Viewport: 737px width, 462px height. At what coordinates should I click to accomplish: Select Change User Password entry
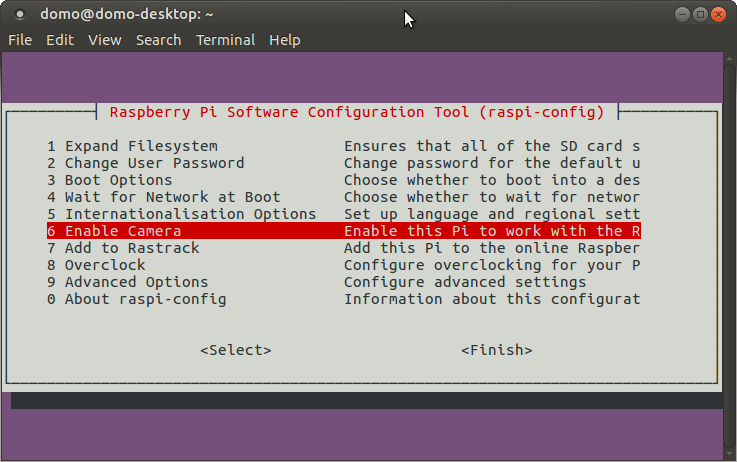pyautogui.click(x=145, y=163)
